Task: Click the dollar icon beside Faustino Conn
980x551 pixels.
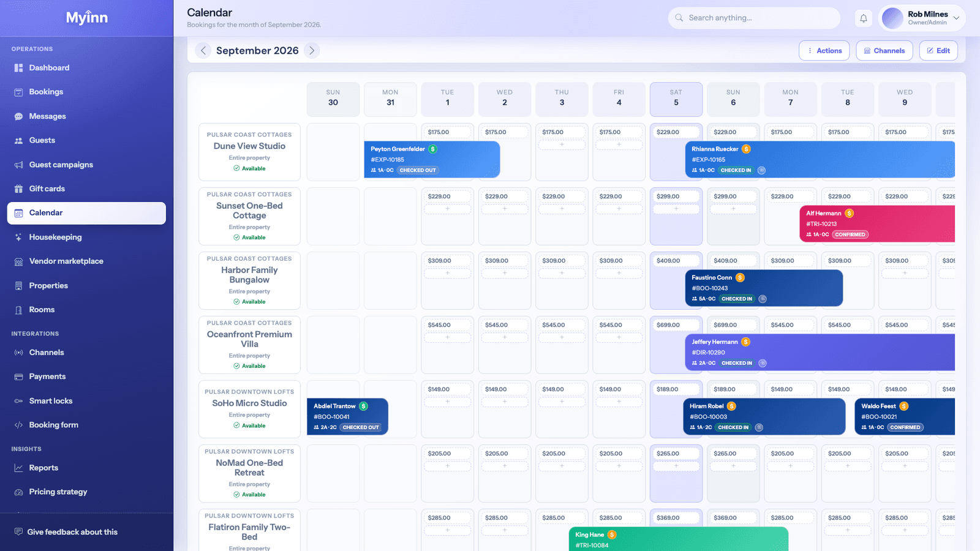Action: 740,278
